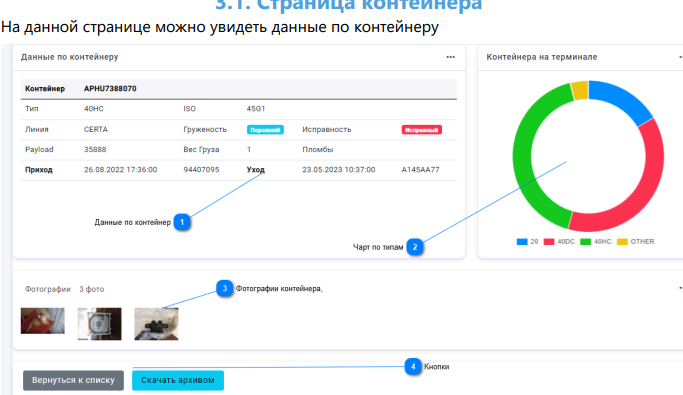Select arrival date 26.08.2022 17:36:00
Image resolution: width=683 pixels, height=395 pixels.
pos(121,169)
